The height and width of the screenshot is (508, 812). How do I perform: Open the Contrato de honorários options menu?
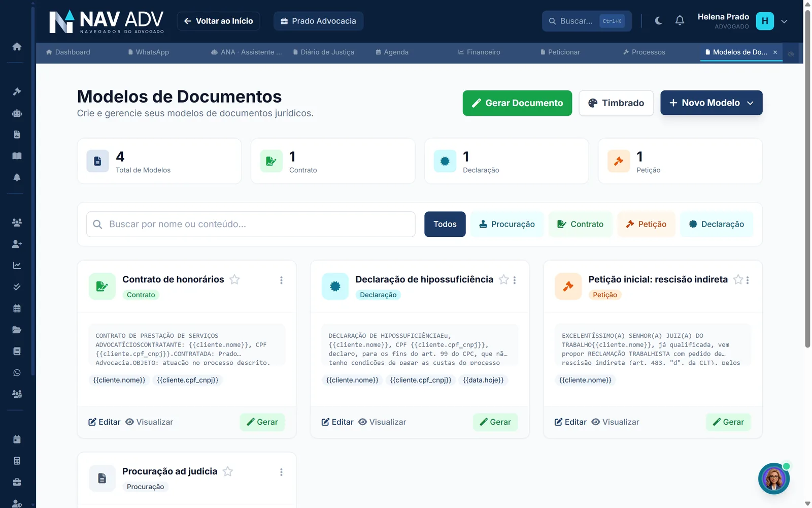[x=281, y=280]
